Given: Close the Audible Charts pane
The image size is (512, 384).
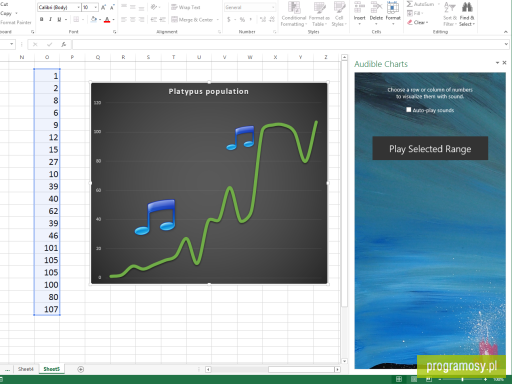Looking at the screenshot, I should 504,63.
